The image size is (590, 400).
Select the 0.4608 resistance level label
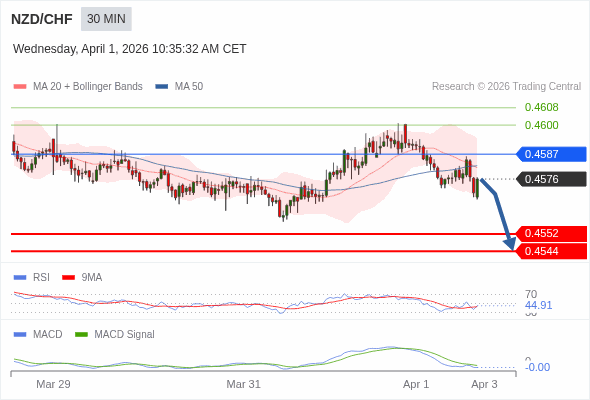point(541,108)
